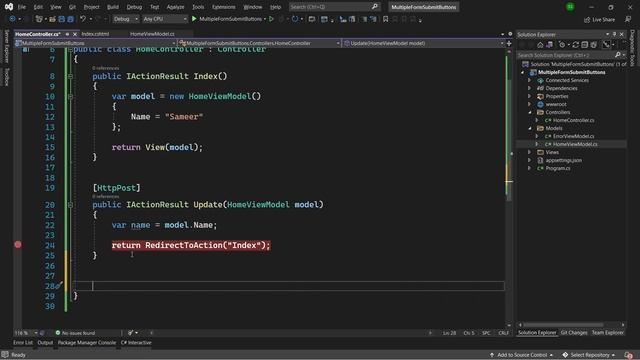This screenshot has width=640, height=360.
Task: Start debugging with the green play button
Action: (194, 19)
